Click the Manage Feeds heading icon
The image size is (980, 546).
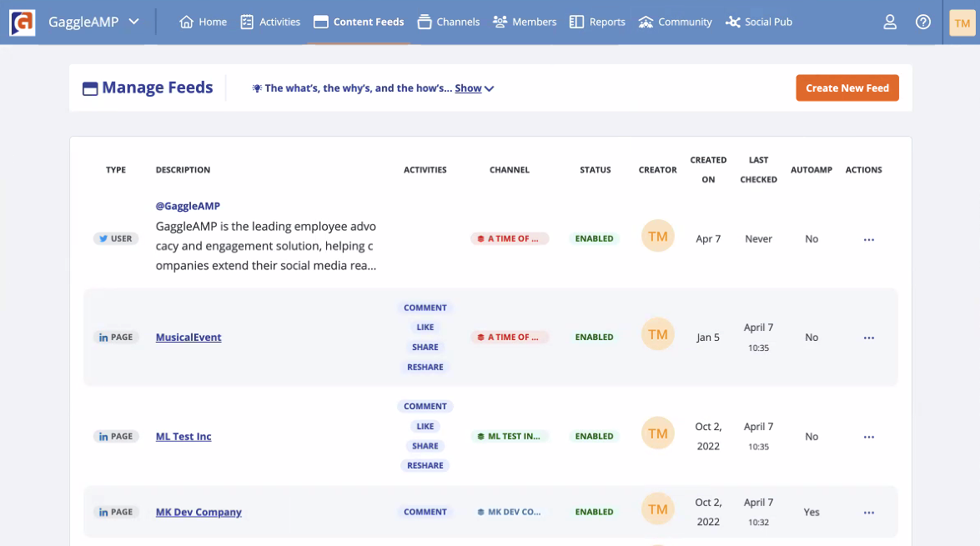[x=90, y=88]
